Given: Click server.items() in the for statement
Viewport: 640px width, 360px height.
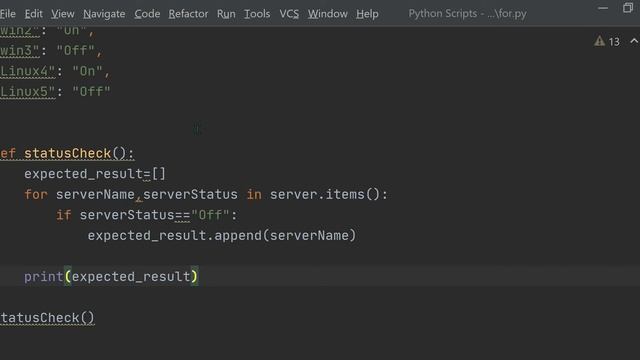Looking at the screenshot, I should (325, 194).
